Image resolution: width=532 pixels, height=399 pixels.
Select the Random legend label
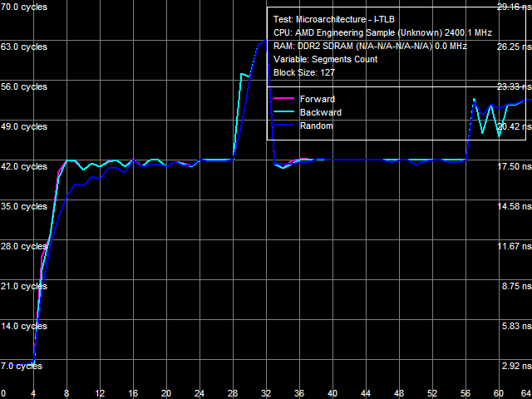(x=317, y=126)
